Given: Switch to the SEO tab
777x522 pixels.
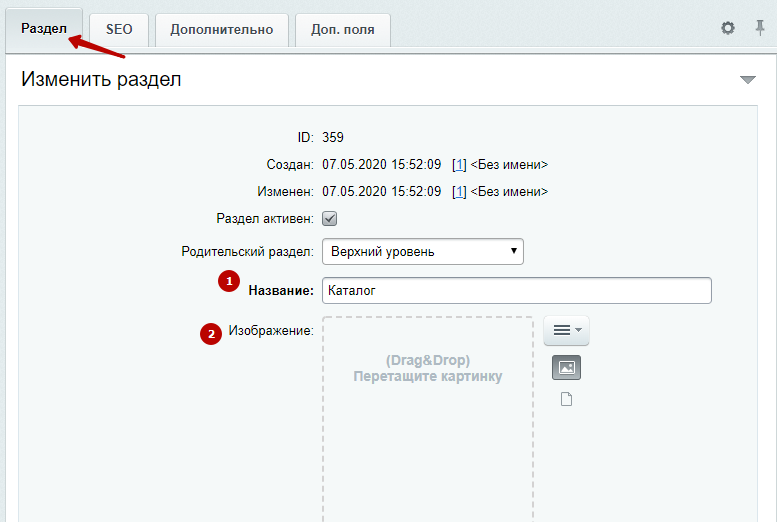Looking at the screenshot, I should [119, 29].
